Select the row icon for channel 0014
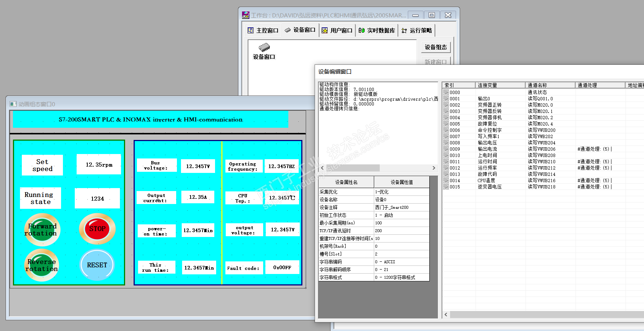Viewport: 644px width, 331px height. tap(446, 181)
